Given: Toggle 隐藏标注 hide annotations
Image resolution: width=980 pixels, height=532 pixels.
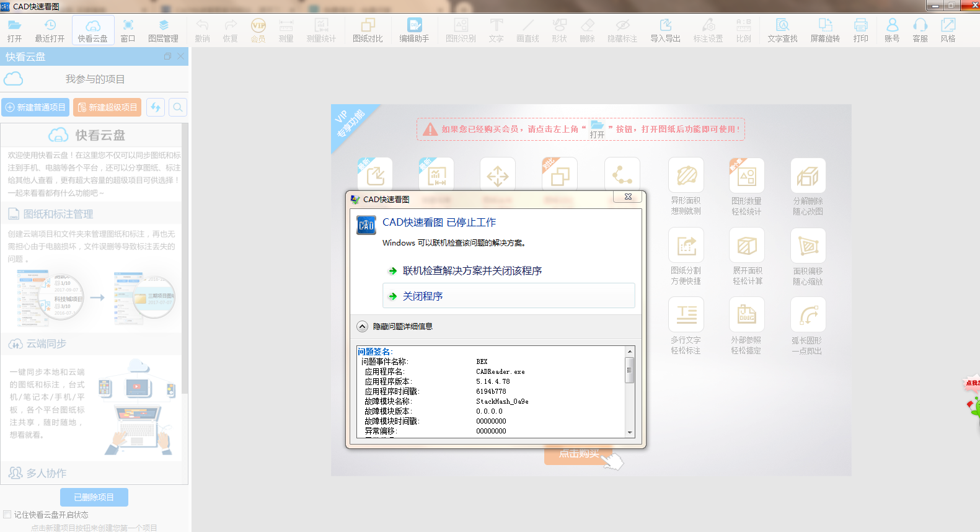Looking at the screenshot, I should (x=622, y=30).
